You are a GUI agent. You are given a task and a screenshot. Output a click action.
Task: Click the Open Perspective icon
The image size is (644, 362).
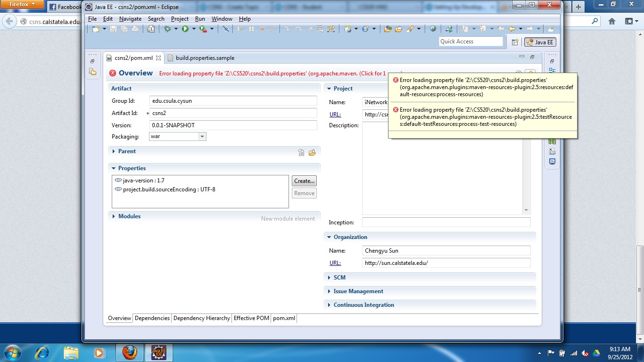pyautogui.click(x=515, y=42)
